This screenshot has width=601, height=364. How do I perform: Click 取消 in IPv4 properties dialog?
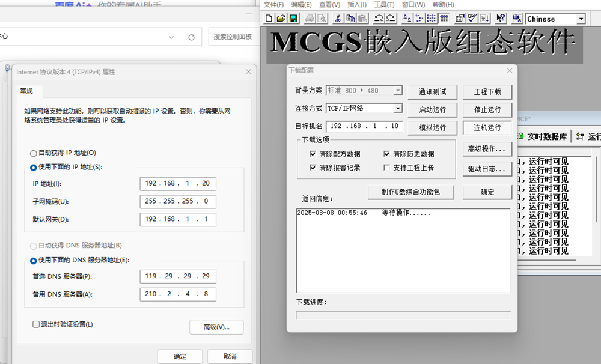[230, 356]
